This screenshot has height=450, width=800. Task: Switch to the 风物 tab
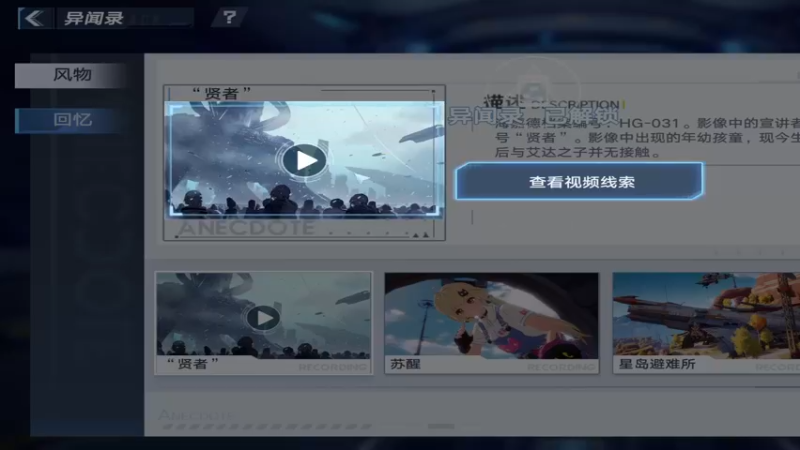[x=71, y=75]
